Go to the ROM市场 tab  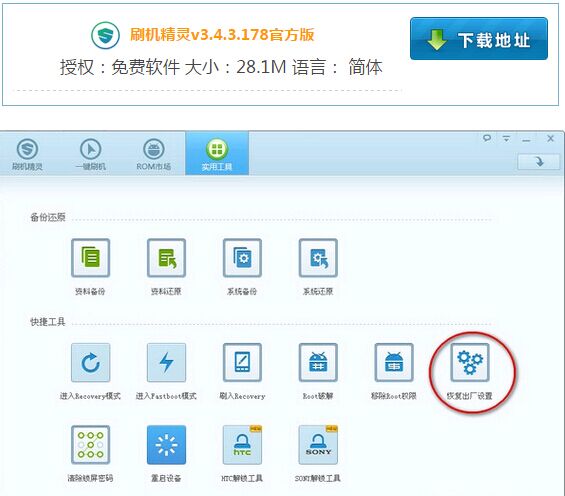coord(154,154)
